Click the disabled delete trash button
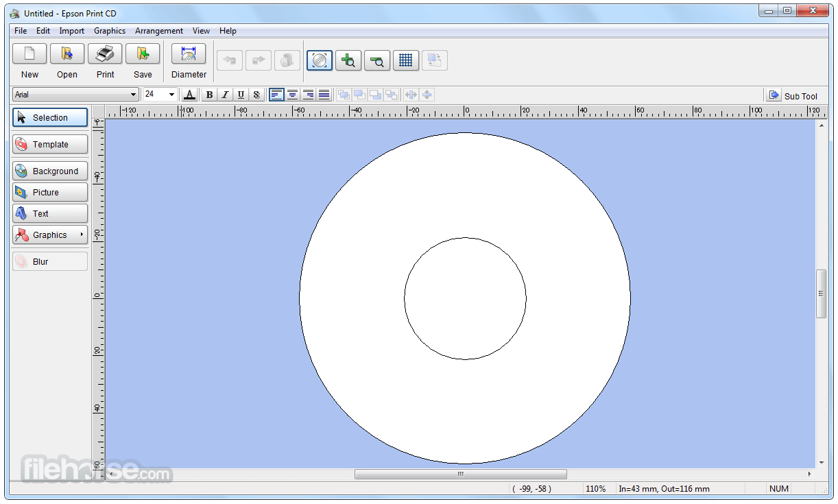838x504 pixels. click(x=287, y=60)
